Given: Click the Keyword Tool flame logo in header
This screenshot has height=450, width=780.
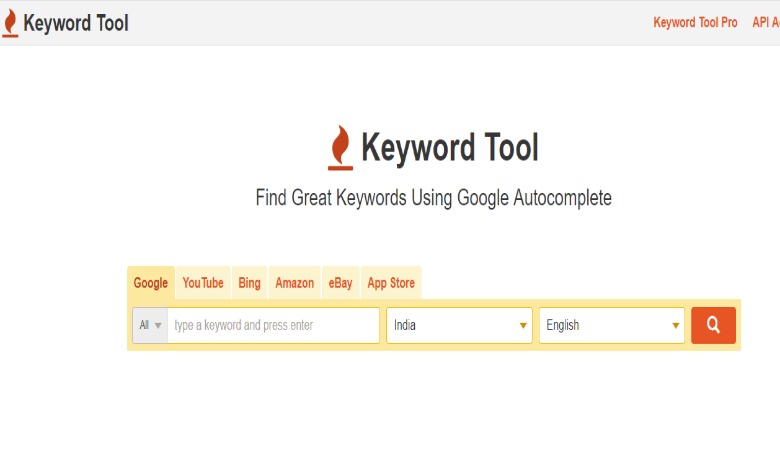Looking at the screenshot, I should [10, 23].
